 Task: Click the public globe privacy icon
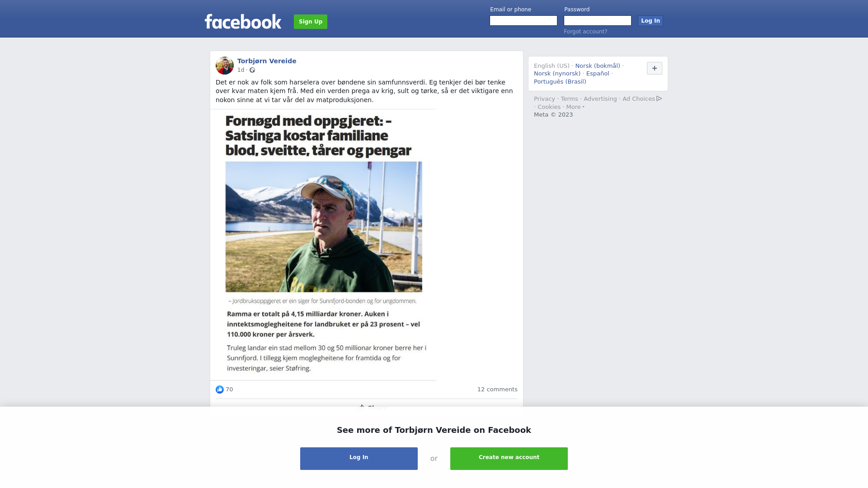252,70
